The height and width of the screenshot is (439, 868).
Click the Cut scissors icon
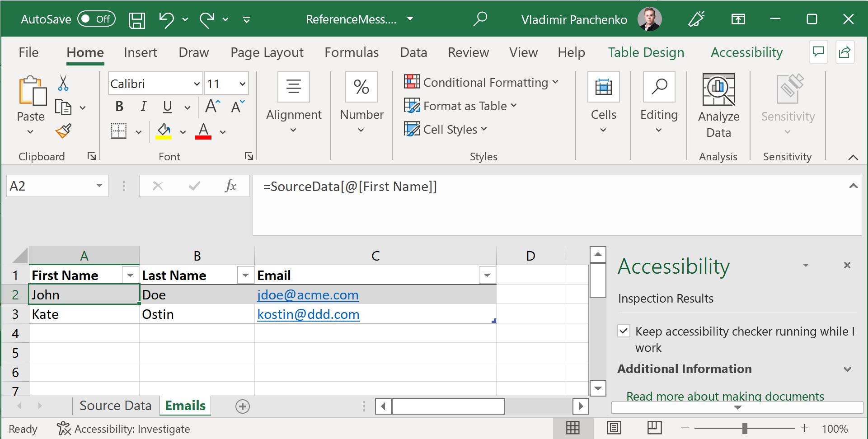pyautogui.click(x=63, y=83)
